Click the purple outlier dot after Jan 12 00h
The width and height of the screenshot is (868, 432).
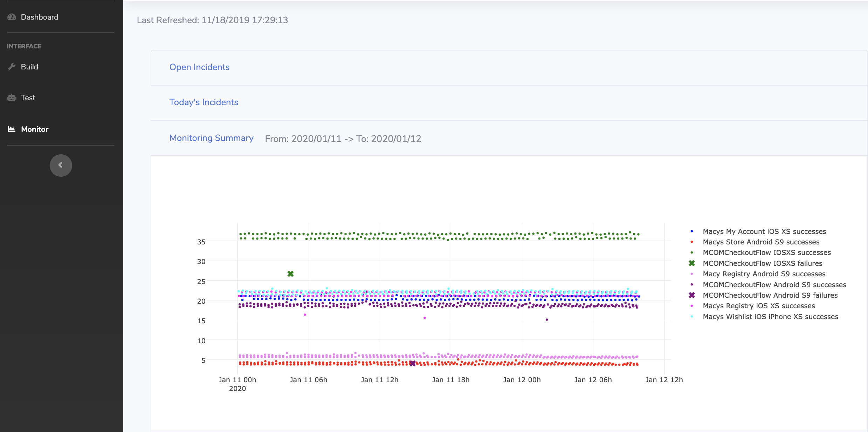pyautogui.click(x=547, y=320)
